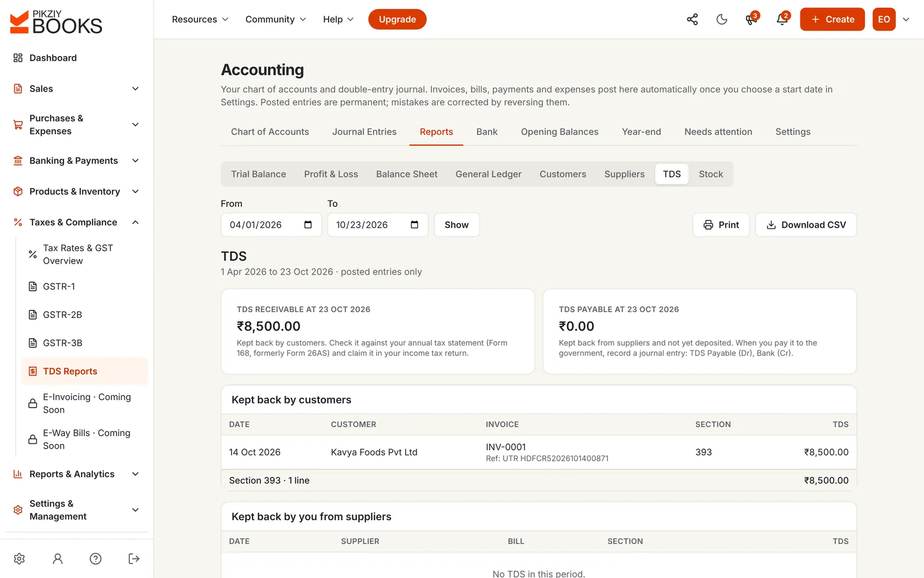
Task: Open the announcements megaphone icon
Action: 751,19
